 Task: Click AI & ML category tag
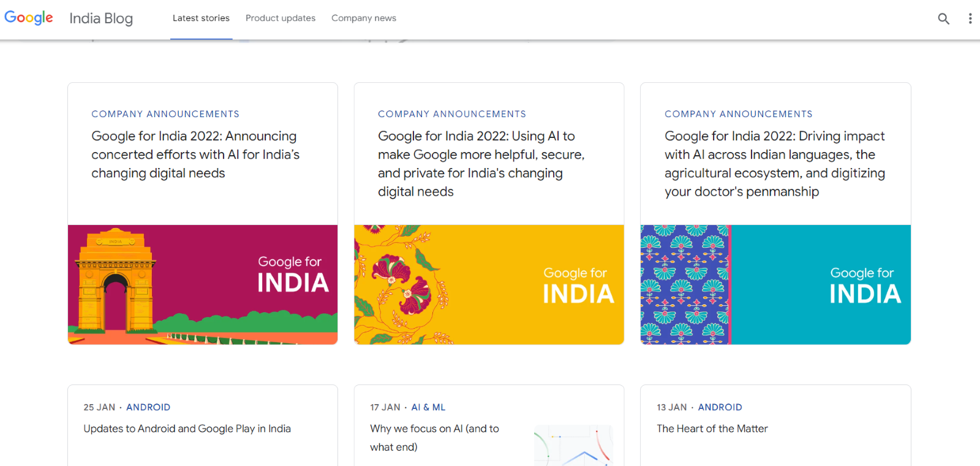428,407
